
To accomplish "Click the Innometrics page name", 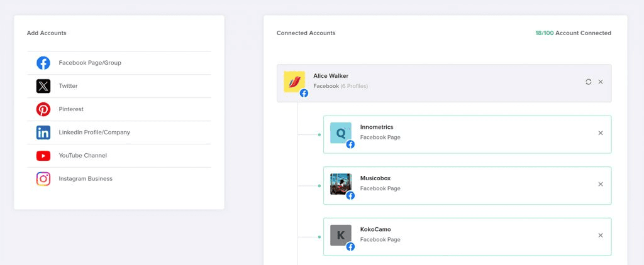I will click(377, 127).
